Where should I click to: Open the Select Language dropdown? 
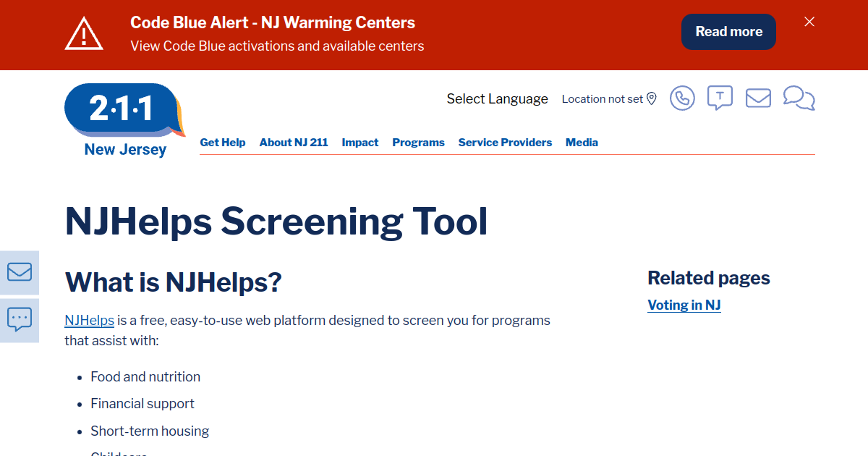point(497,99)
